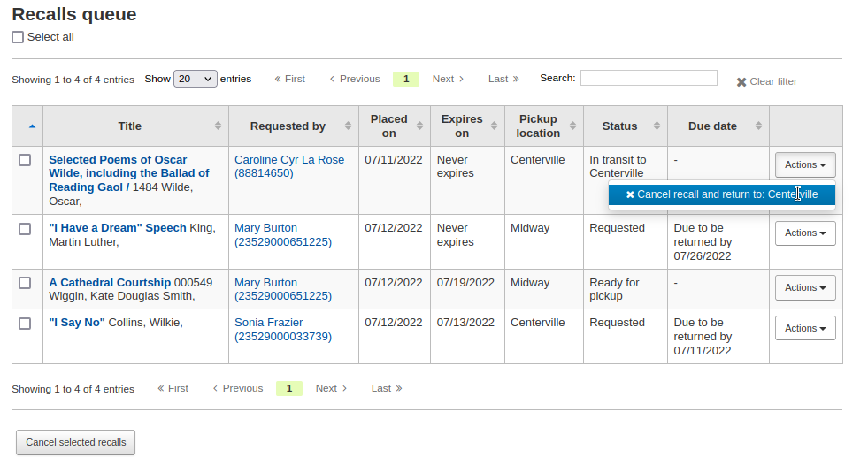Click the Requested by column sort icon
Screen dimensions: 868x465
(348, 126)
